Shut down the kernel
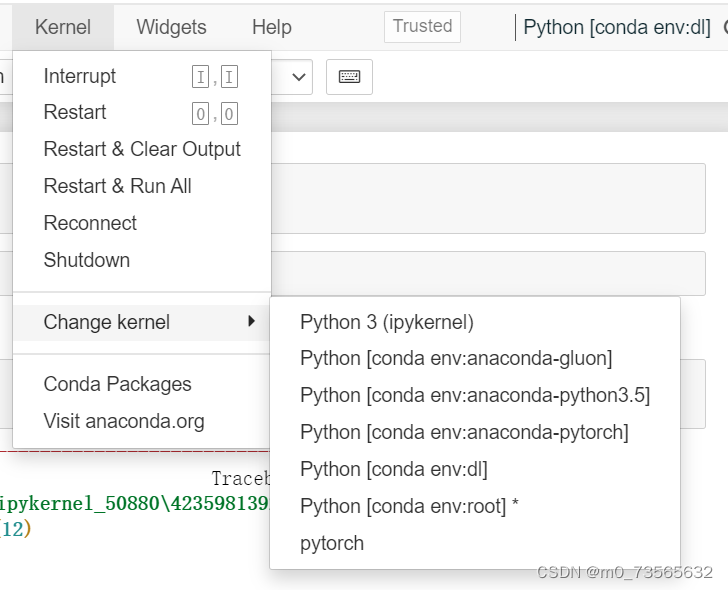This screenshot has height=590, width=728. coord(87,260)
